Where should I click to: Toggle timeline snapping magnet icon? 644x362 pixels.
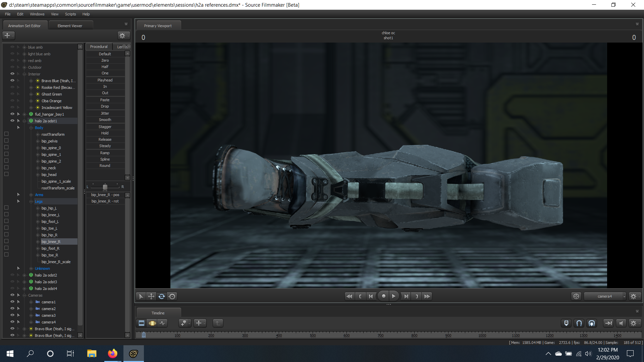click(x=579, y=323)
